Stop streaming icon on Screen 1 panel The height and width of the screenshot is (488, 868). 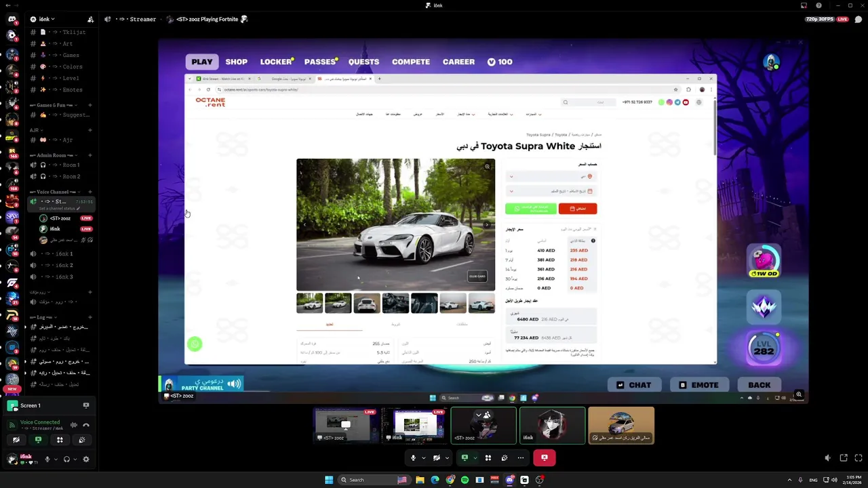86,405
